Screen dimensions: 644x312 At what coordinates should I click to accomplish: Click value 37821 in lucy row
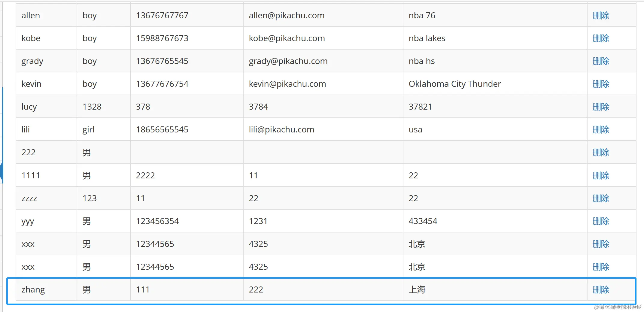click(420, 107)
